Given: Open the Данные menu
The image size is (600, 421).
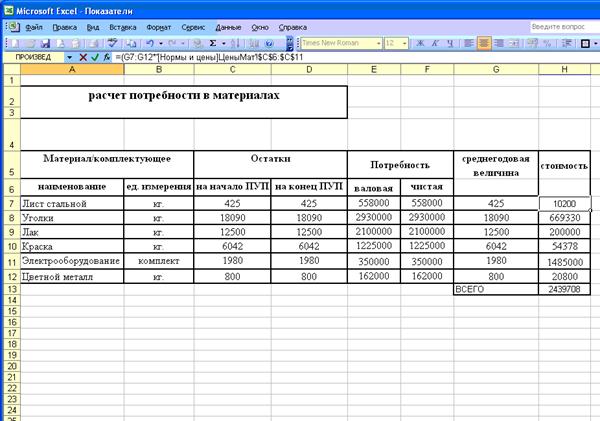Looking at the screenshot, I should coord(228,27).
